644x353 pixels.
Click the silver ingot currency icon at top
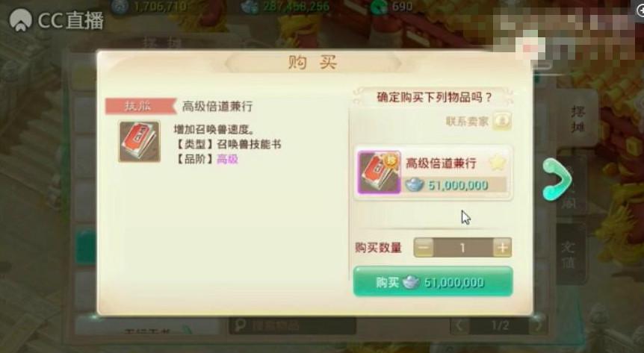click(250, 7)
